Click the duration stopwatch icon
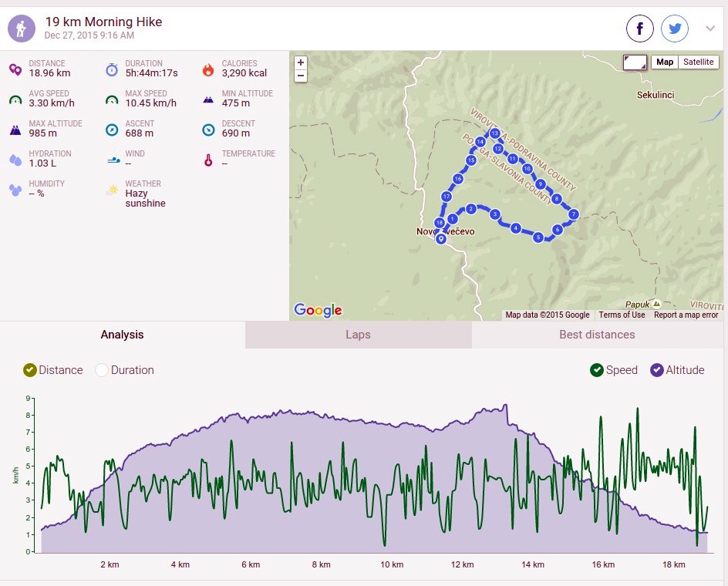Viewport: 728px width, 586px height. pyautogui.click(x=112, y=69)
